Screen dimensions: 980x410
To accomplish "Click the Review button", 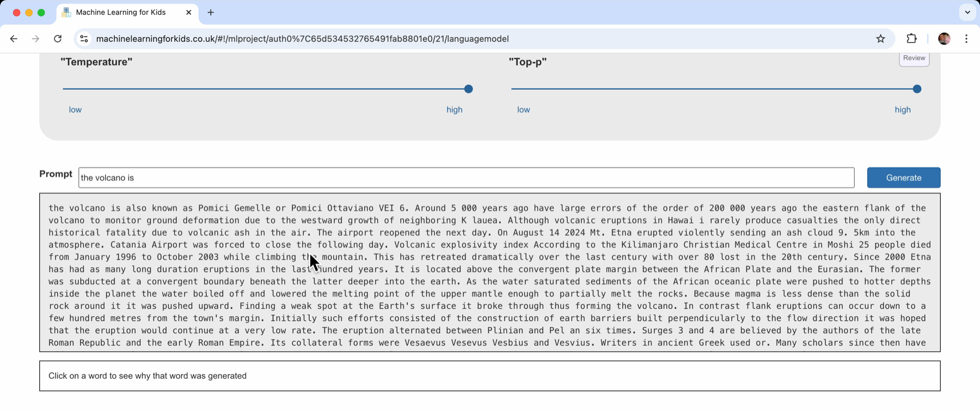I will tap(914, 58).
